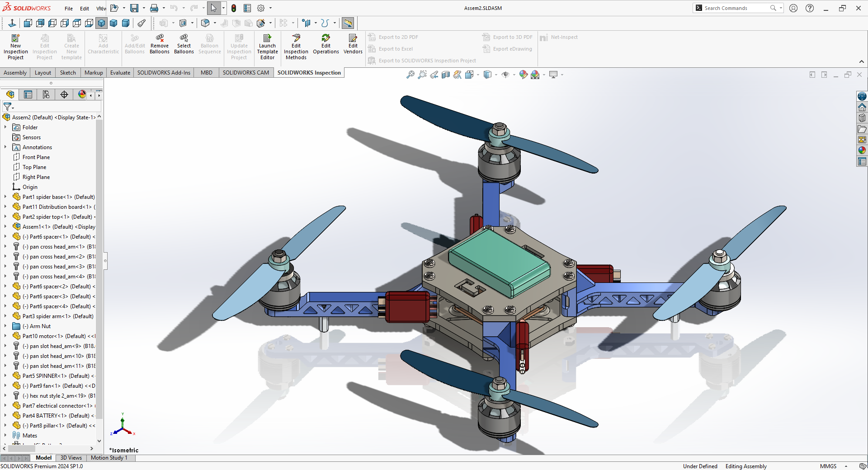Toggle Shaded With Edges display style
The width and height of the screenshot is (868, 470).
point(102,23)
